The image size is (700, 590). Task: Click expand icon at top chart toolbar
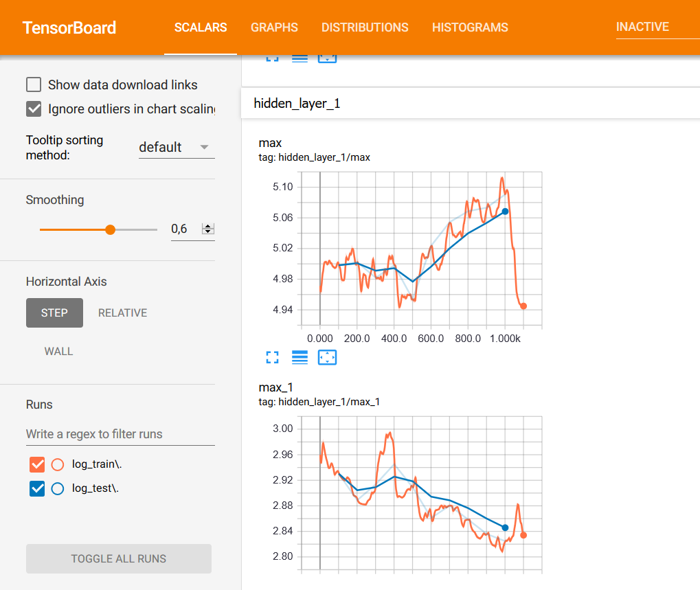[x=272, y=58]
